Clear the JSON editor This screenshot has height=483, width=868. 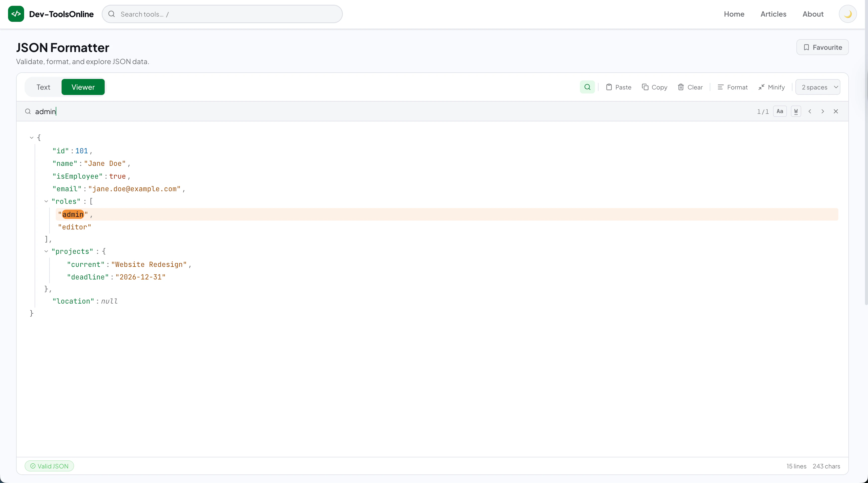pos(690,87)
